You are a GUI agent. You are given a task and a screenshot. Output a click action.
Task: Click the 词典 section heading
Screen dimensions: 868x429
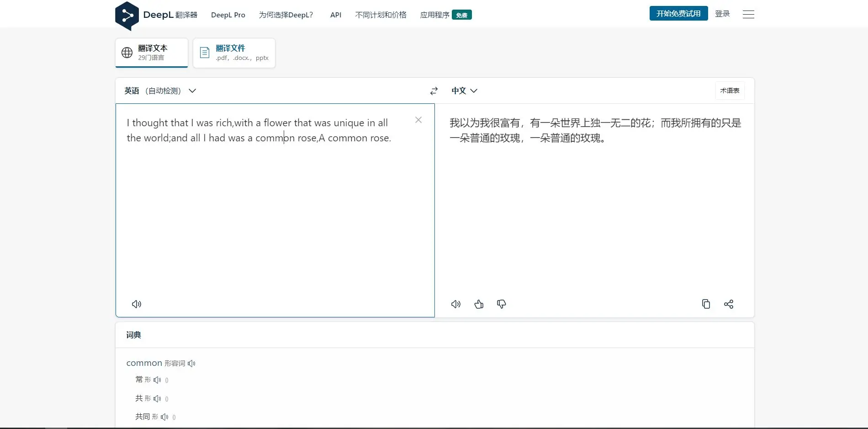point(133,335)
